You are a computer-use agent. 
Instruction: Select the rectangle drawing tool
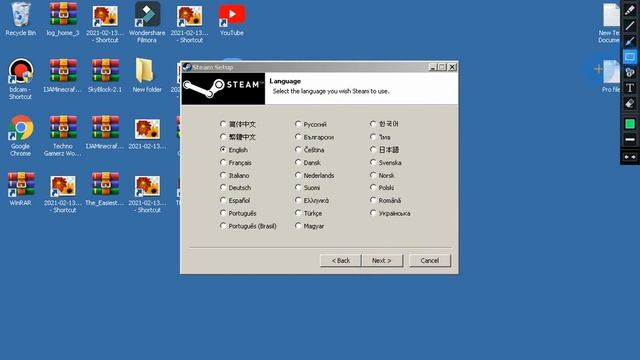[630, 57]
